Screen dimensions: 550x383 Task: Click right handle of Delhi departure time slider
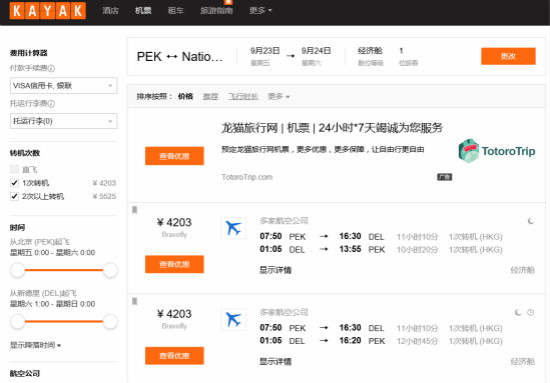pyautogui.click(x=110, y=321)
